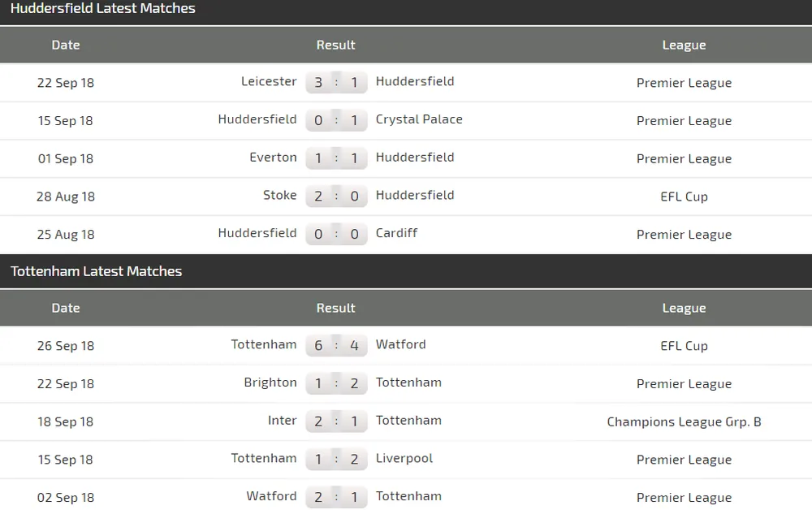Open the Liverpool team link
The image size is (812, 510).
point(404,458)
